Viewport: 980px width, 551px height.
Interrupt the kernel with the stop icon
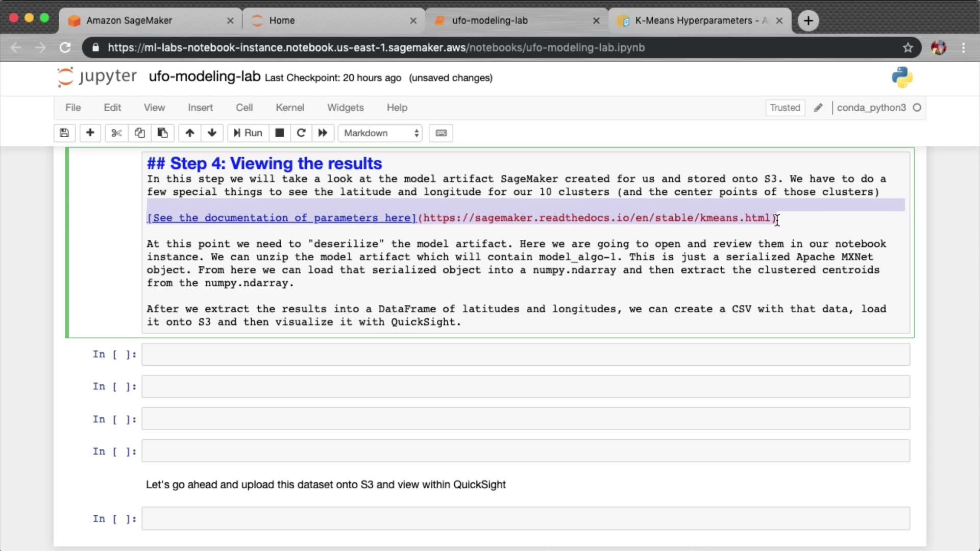pos(279,133)
